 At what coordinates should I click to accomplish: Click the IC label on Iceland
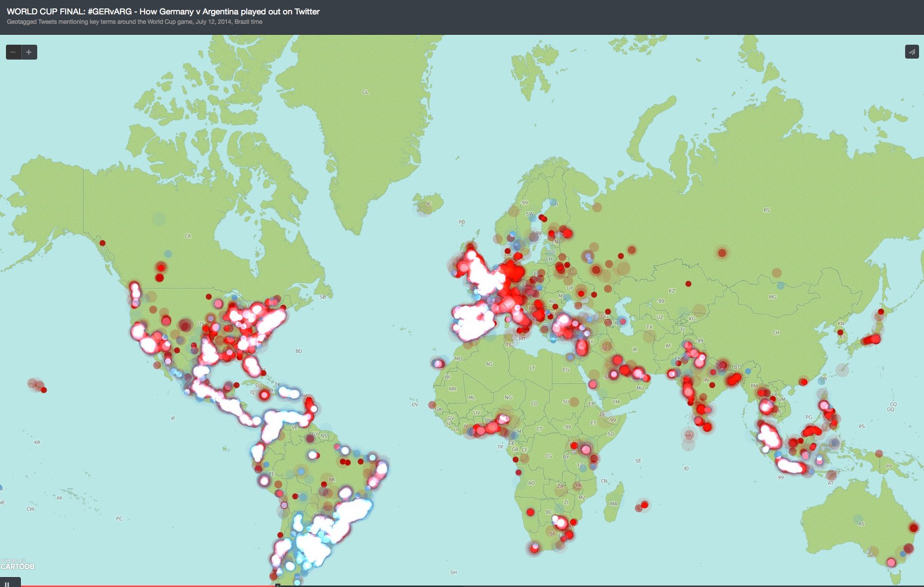click(429, 204)
